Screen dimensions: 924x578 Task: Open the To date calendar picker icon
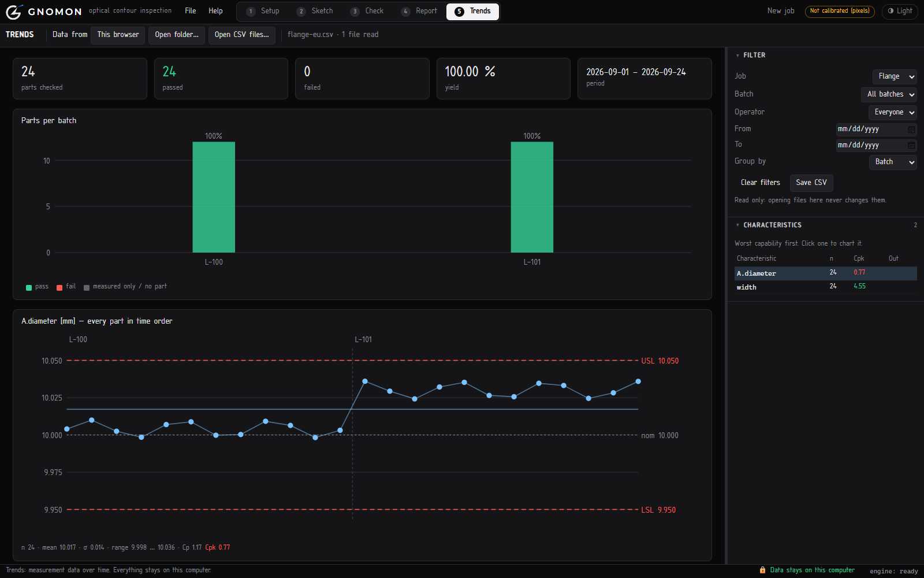[x=911, y=145]
